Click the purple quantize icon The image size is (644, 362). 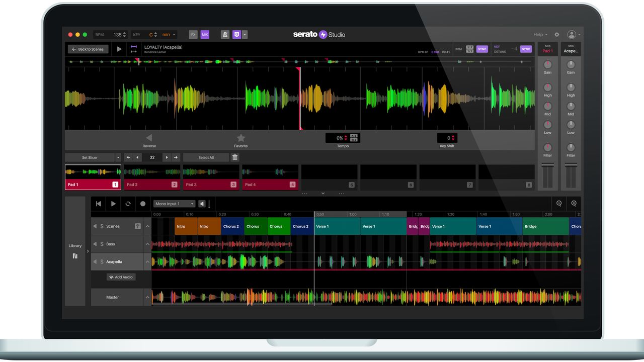pos(236,35)
